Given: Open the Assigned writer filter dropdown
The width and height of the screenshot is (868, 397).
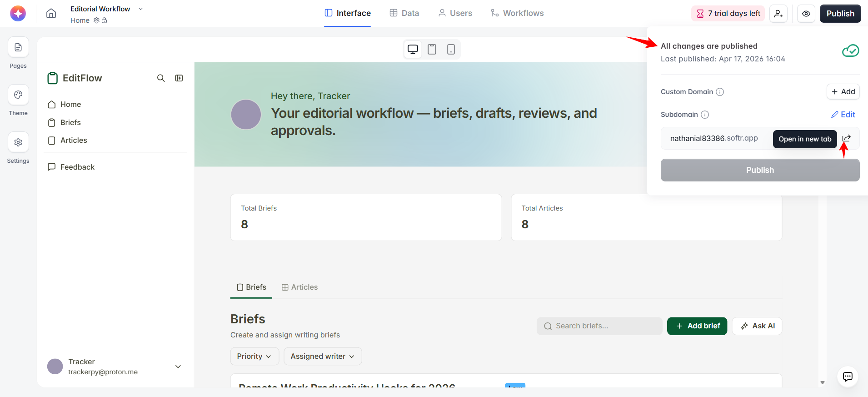Looking at the screenshot, I should 323,357.
